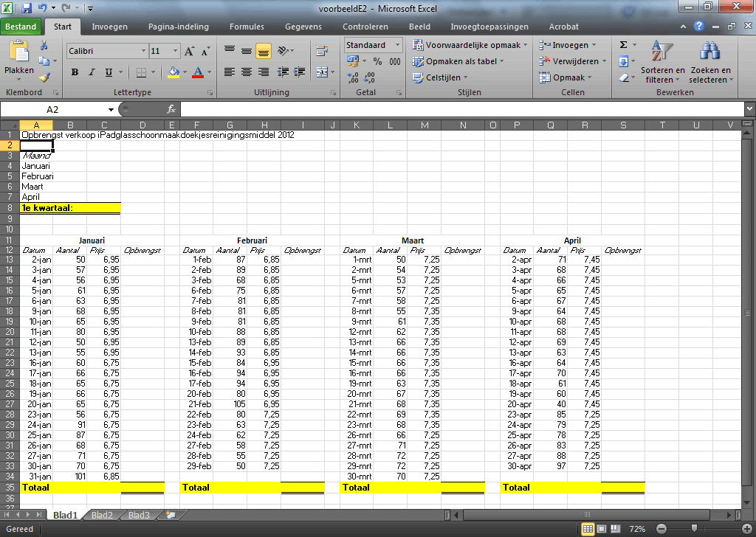
Task: Click the cut scissors icon
Action: pos(44,46)
